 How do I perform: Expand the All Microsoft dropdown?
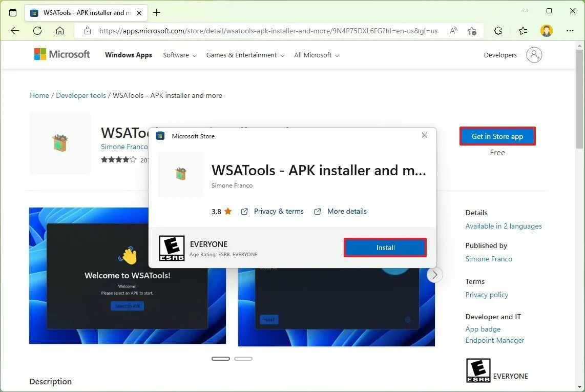pos(317,55)
